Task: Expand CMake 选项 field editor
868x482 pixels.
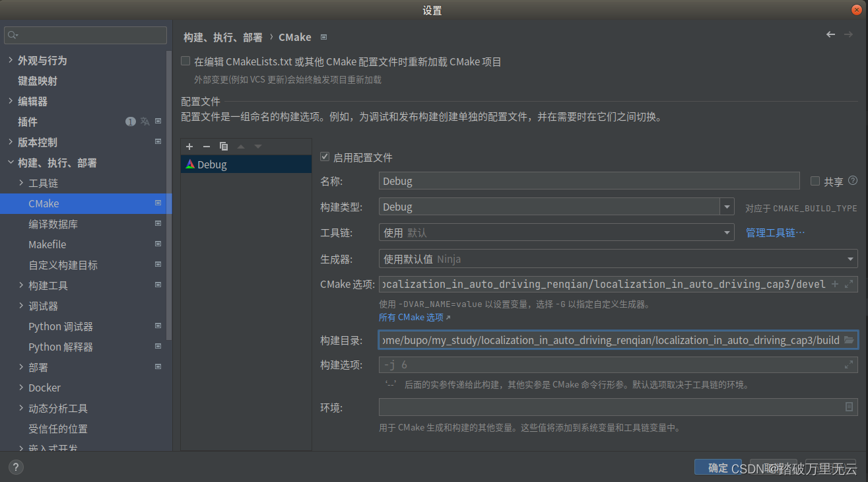Action: [850, 284]
